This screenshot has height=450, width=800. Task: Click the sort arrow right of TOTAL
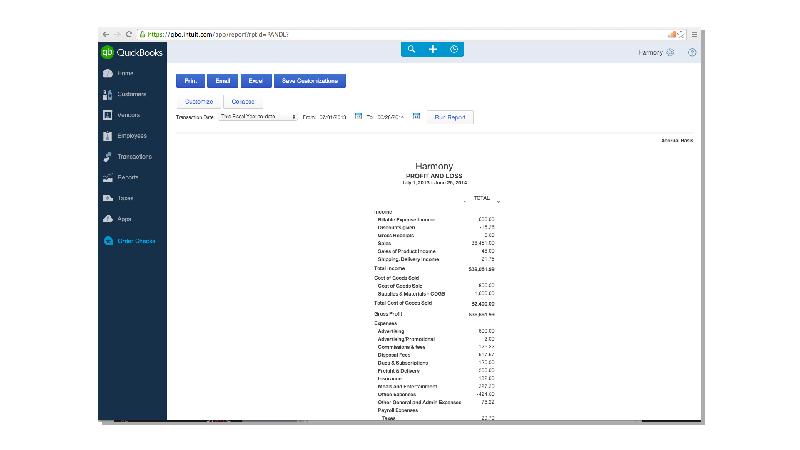click(x=498, y=202)
